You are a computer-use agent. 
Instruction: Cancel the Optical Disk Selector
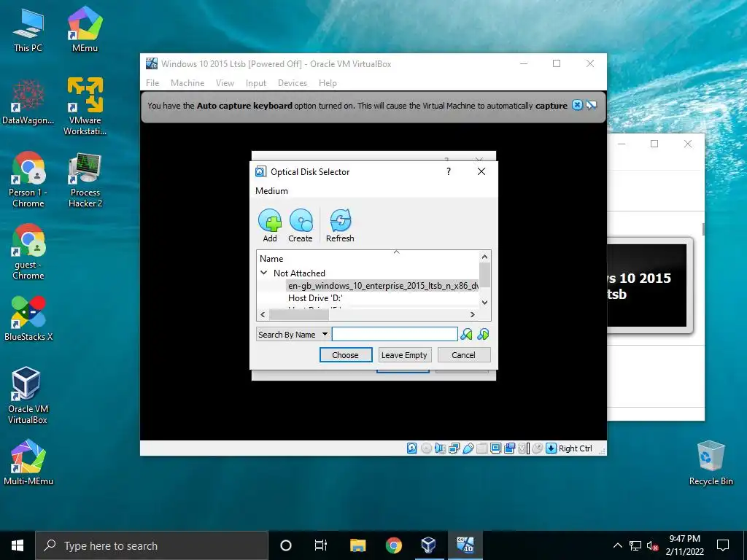[x=463, y=355]
